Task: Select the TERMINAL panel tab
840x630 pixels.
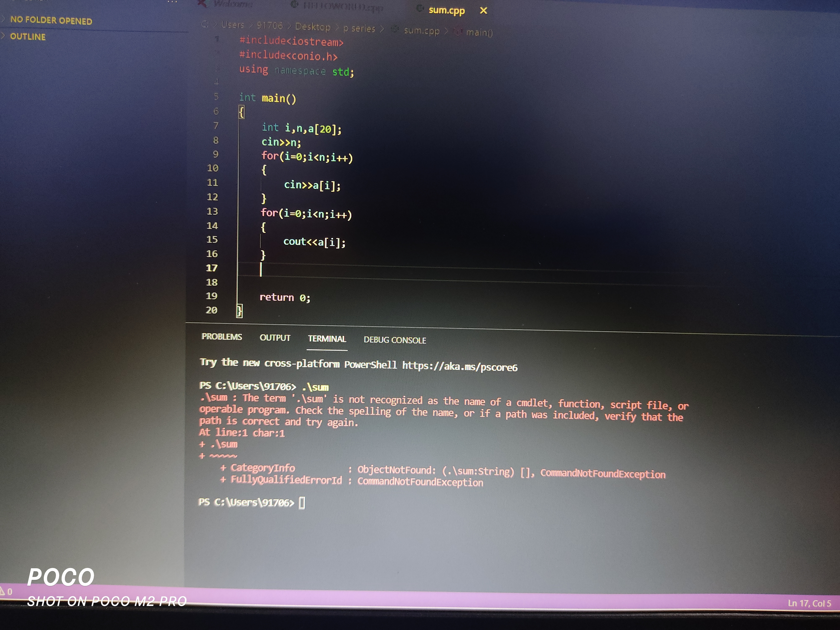Action: (327, 339)
